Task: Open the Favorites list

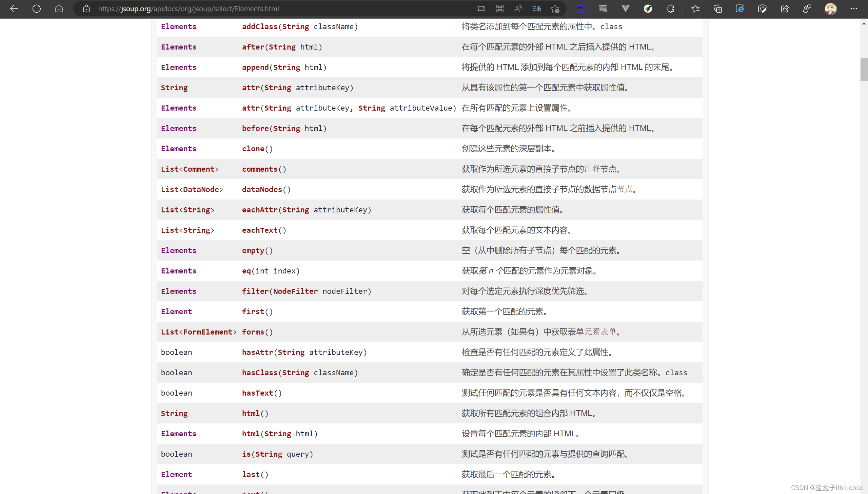Action: tap(695, 9)
